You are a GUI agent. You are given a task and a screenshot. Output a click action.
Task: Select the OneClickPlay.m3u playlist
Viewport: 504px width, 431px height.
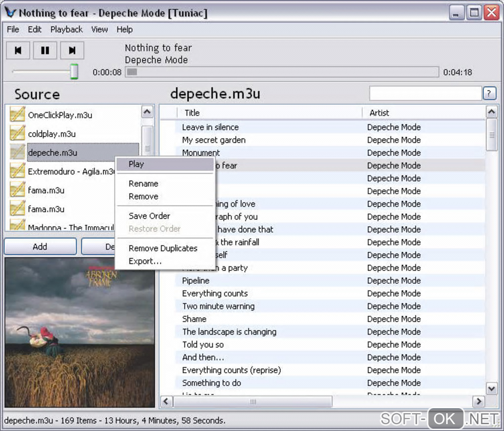[60, 115]
